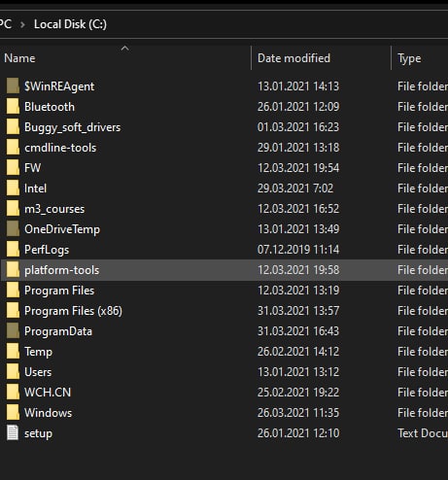Image resolution: width=448 pixels, height=480 pixels.
Task: Click date 13.01.2021 13:49
Action: click(298, 229)
